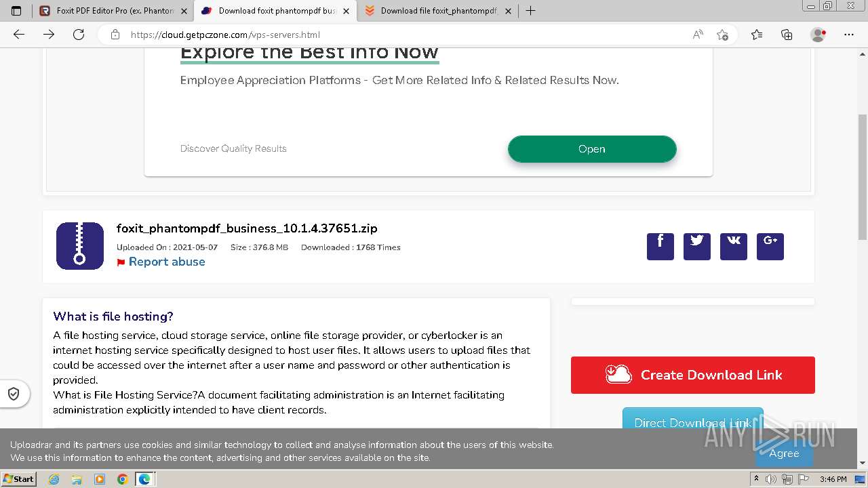Open Action Center flag in tray
Viewport: 868px width, 488px height.
point(803,479)
